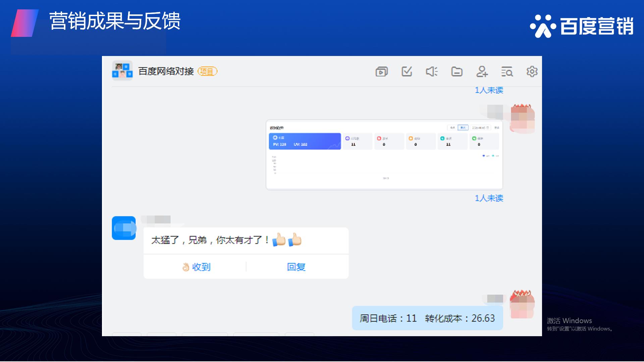Search chat history icon
The width and height of the screenshot is (644, 362).
click(507, 72)
